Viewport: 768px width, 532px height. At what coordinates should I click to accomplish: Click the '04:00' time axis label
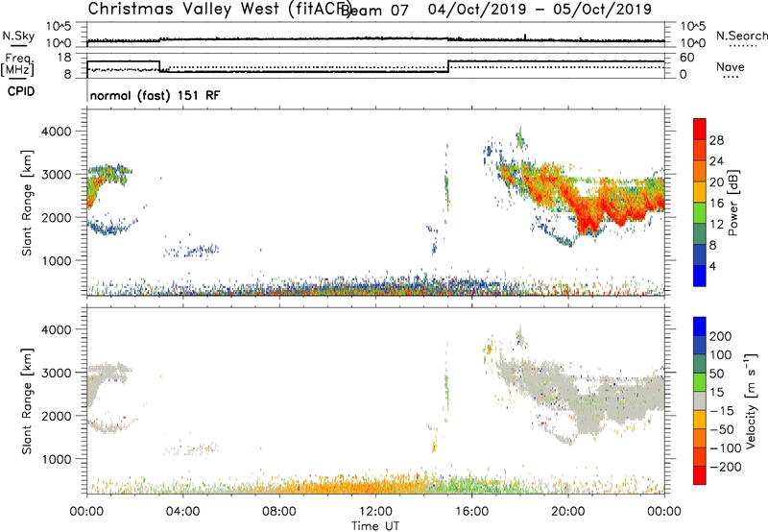(183, 512)
